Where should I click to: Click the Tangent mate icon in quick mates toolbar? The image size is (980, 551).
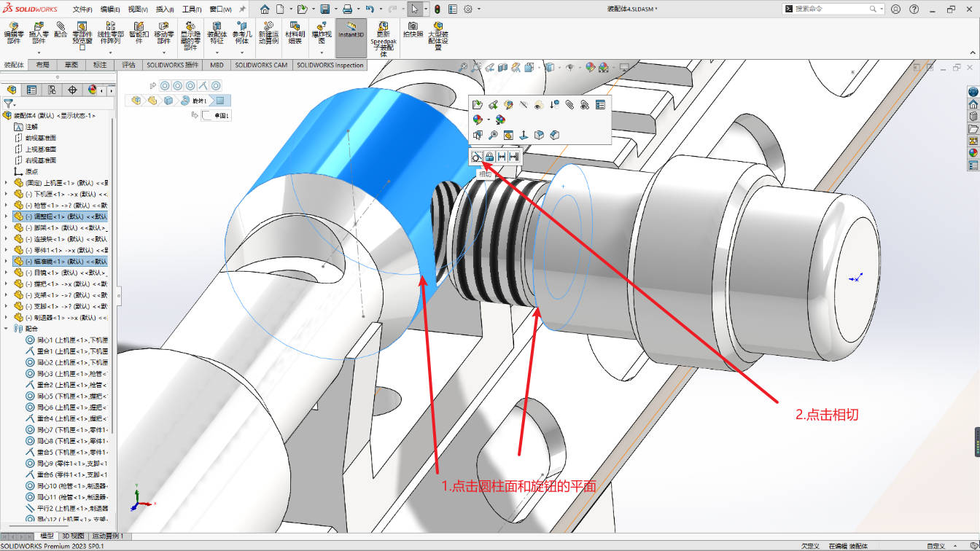(476, 156)
